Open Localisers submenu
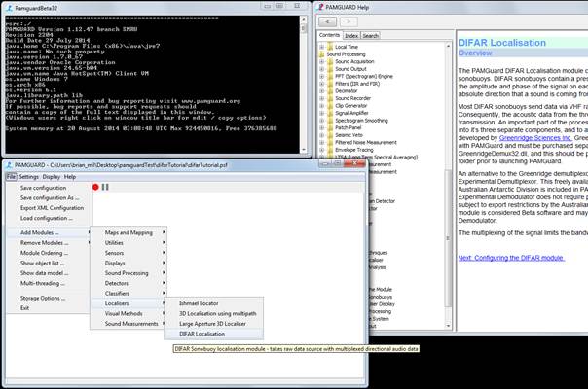Screen dimensions: 588x389 coord(129,303)
